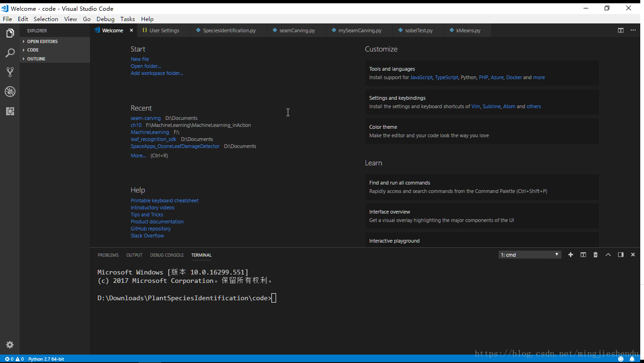Open the Search view icon

[x=10, y=53]
